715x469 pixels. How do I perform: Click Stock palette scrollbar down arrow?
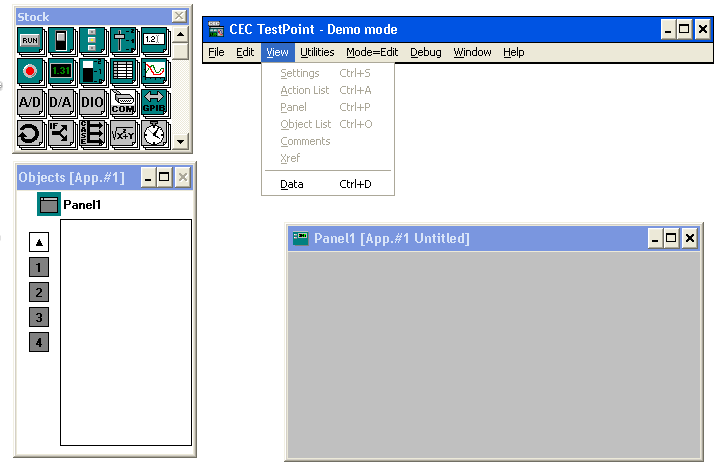(181, 141)
